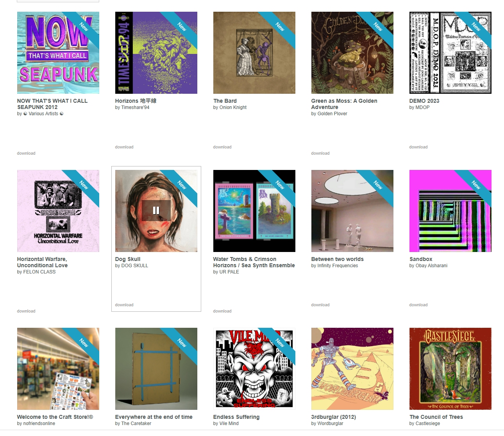Select The Bard album artwork
The height and width of the screenshot is (436, 504).
254,53
